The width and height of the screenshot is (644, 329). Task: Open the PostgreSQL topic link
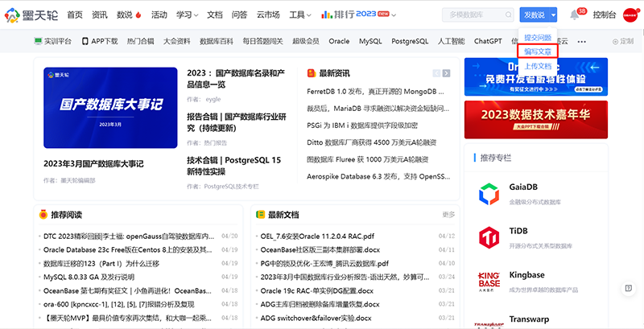click(410, 41)
